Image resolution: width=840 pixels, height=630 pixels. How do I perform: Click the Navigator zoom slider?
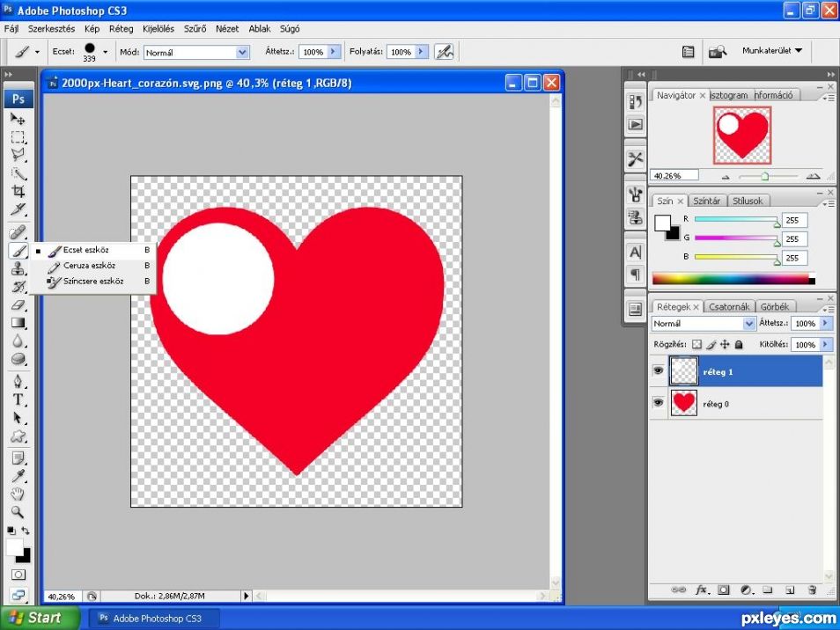765,176
